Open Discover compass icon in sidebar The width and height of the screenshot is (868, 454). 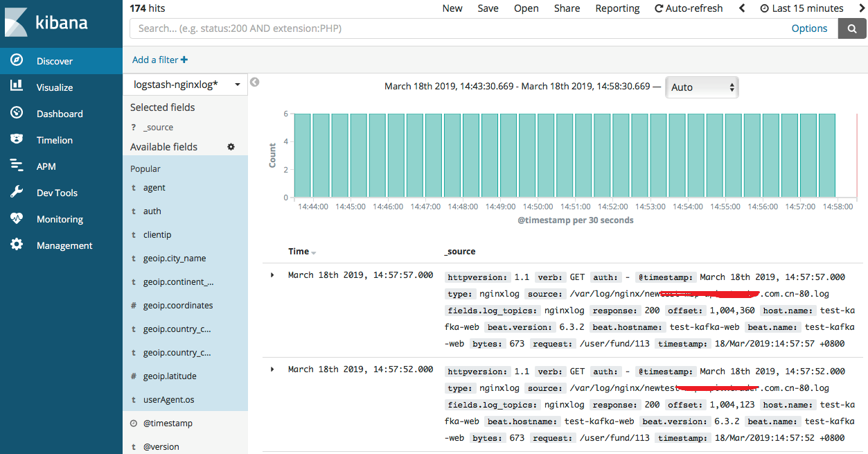17,60
